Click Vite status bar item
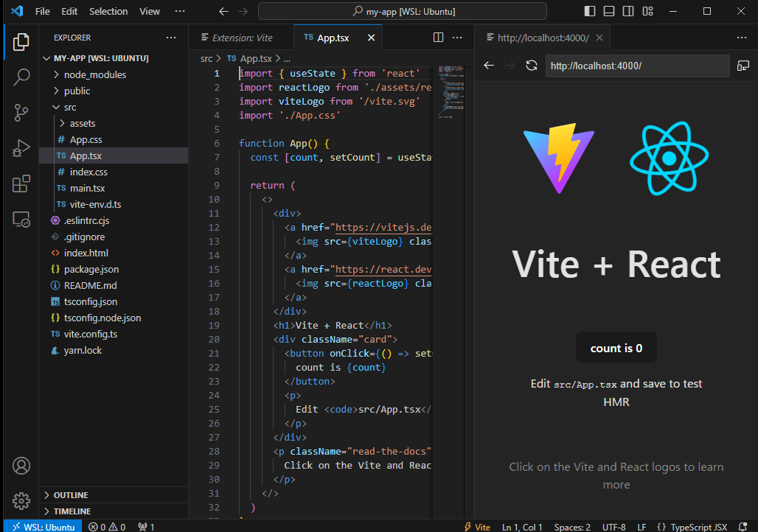Image resolution: width=758 pixels, height=532 pixels. (477, 527)
